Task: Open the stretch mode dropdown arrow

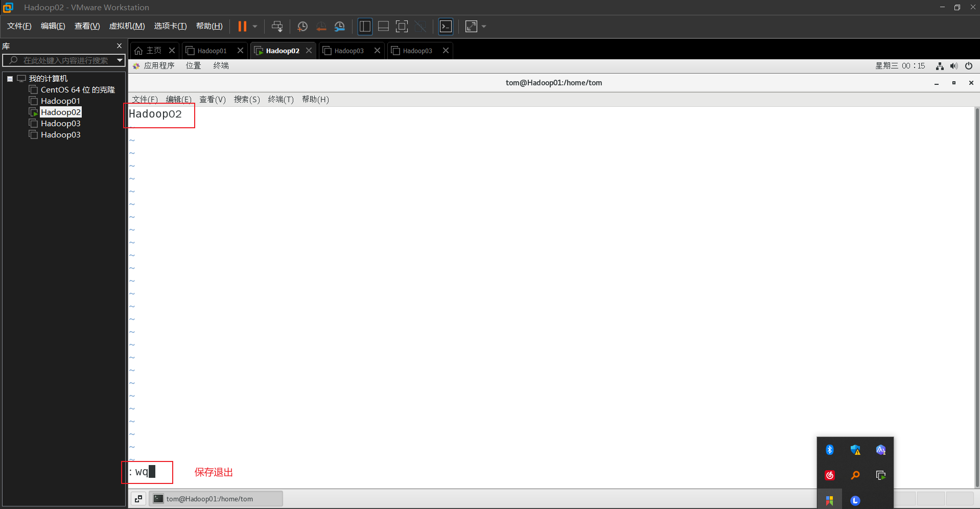Action: pyautogui.click(x=484, y=27)
